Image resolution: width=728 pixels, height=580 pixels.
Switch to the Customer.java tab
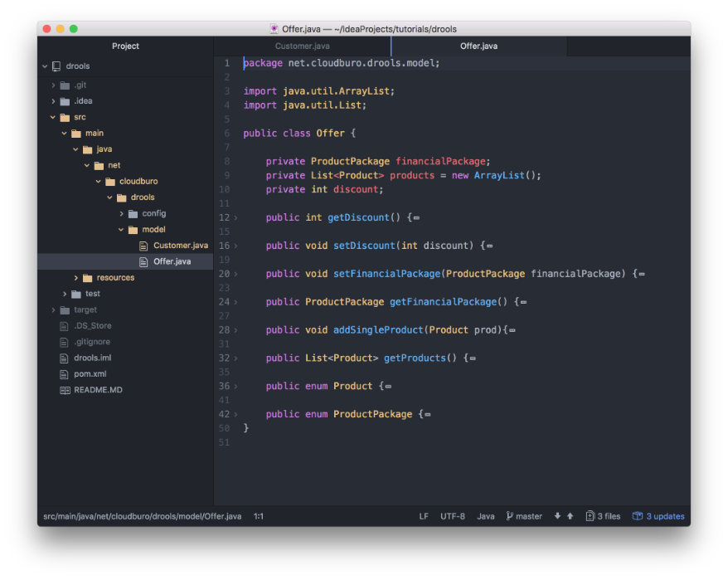(x=302, y=46)
